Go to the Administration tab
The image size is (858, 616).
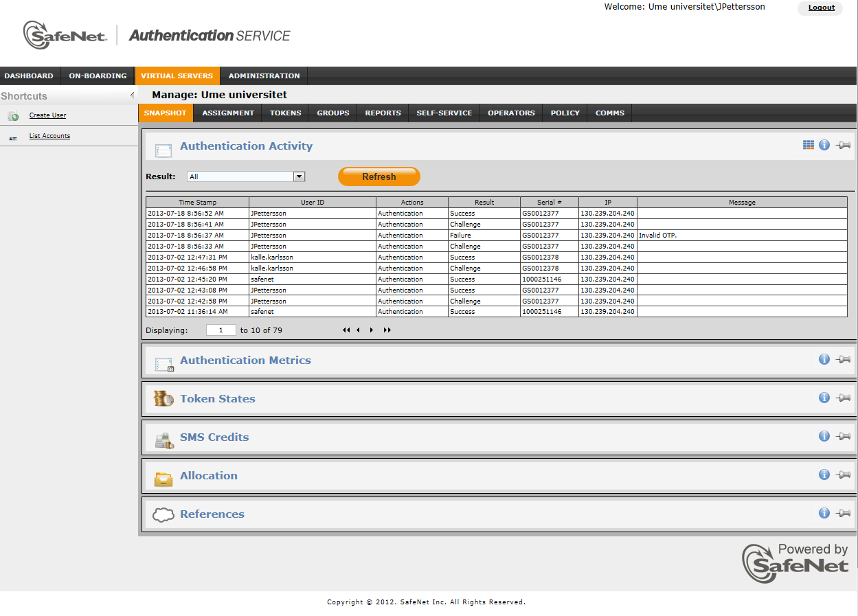tap(264, 76)
